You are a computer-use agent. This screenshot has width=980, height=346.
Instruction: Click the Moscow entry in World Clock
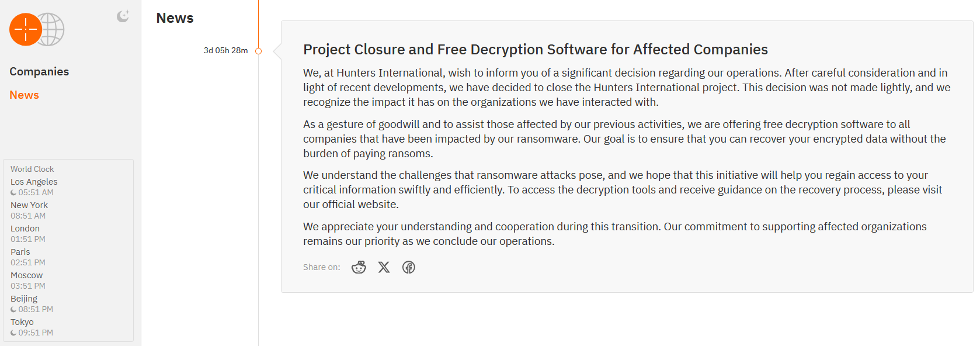pos(26,275)
